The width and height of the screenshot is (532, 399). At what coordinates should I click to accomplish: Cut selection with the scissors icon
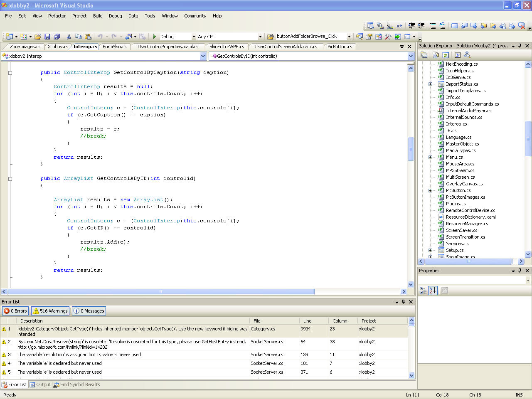click(x=69, y=37)
